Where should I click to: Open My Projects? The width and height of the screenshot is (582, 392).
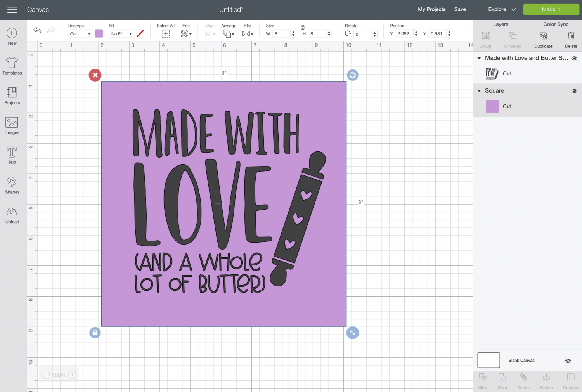pyautogui.click(x=431, y=9)
